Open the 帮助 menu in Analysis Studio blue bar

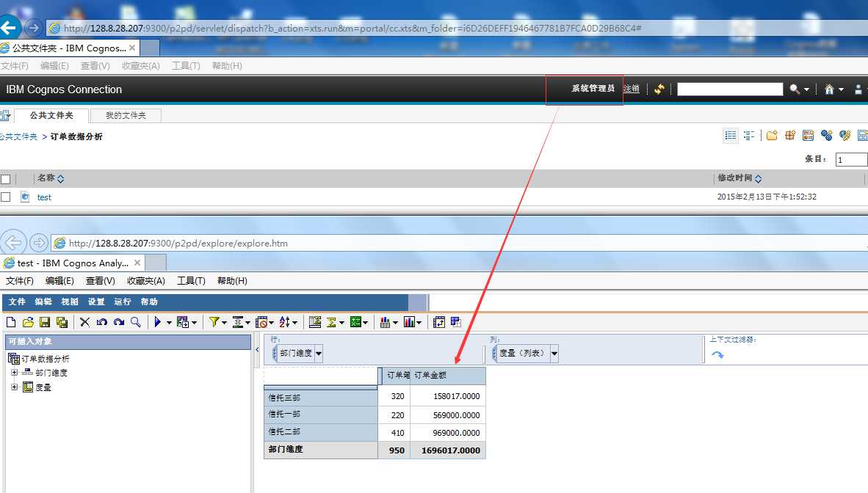[x=149, y=302]
